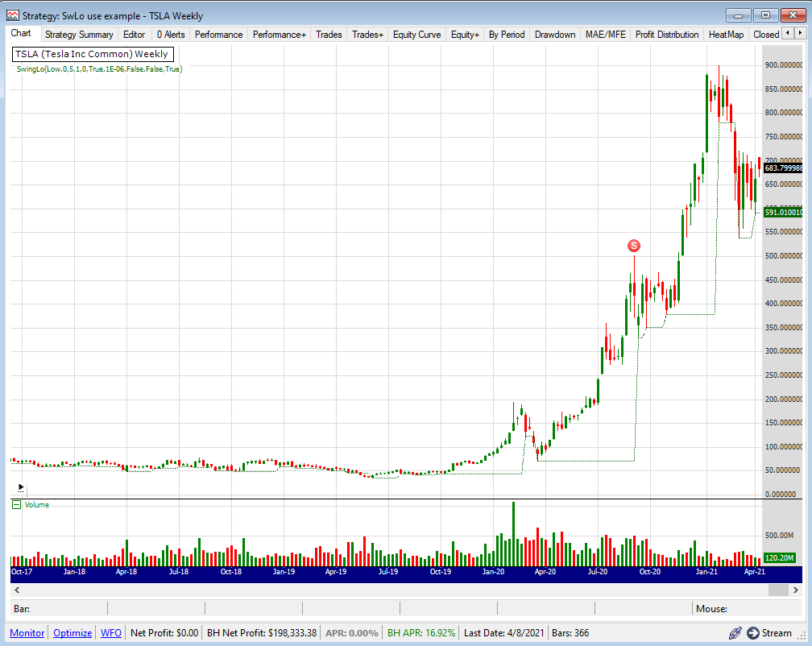This screenshot has width=812, height=646.
Task: Click the Jan-20 date axis label
Action: (x=493, y=571)
